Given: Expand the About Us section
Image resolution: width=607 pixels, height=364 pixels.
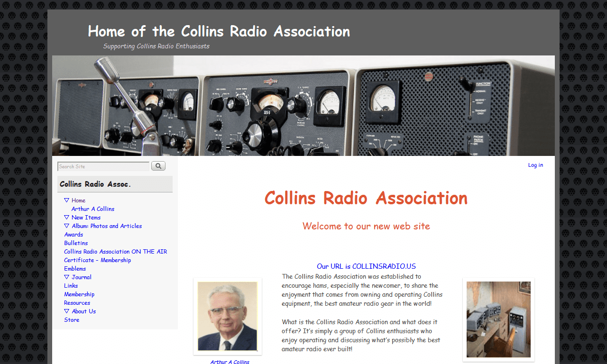Looking at the screenshot, I should tap(83, 311).
